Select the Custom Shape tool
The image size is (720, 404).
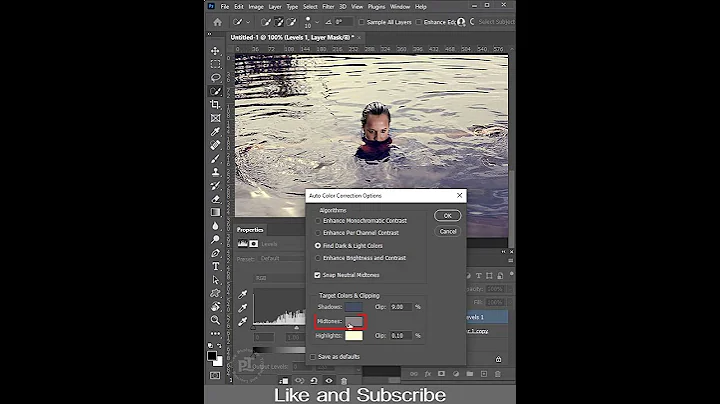(215, 293)
